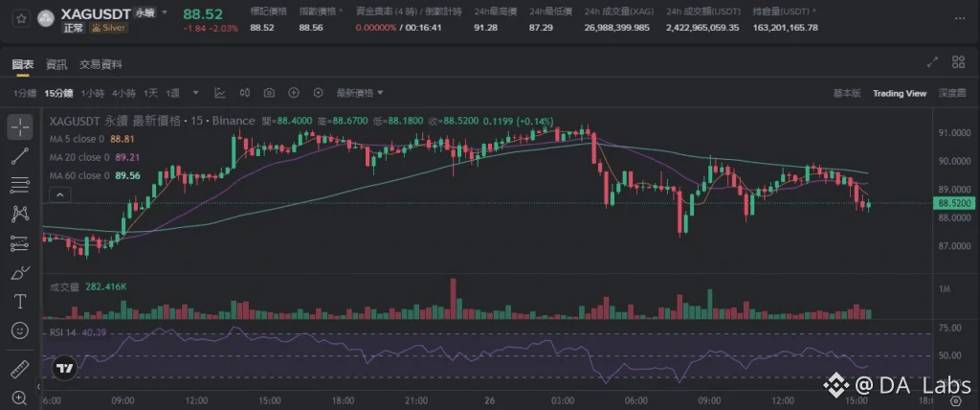
Task: Collapse the indicator legend with chevron
Action: (60, 195)
